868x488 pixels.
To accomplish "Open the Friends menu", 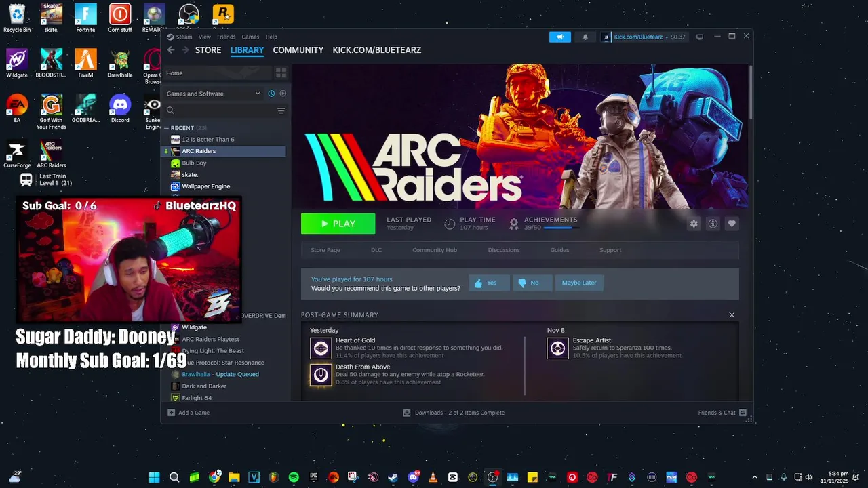I will click(x=226, y=37).
